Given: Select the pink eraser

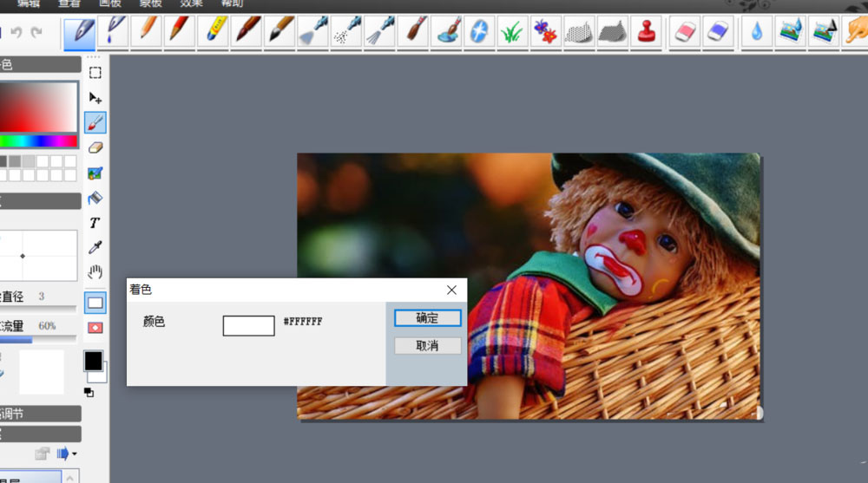Looking at the screenshot, I should click(685, 32).
